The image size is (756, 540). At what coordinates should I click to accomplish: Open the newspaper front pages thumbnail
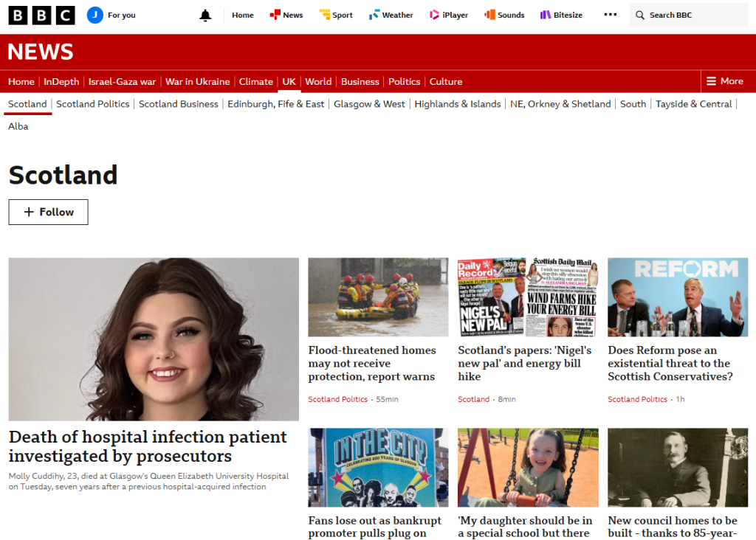click(527, 297)
